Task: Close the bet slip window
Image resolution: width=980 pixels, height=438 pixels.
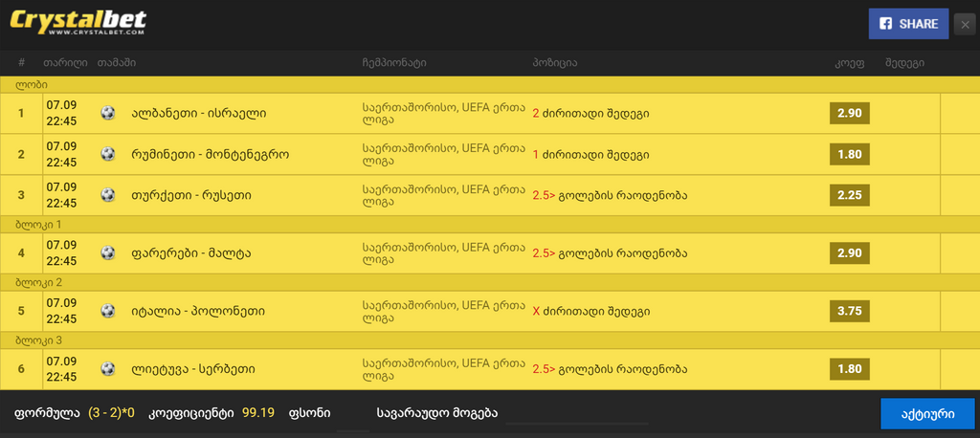Action: click(x=965, y=24)
